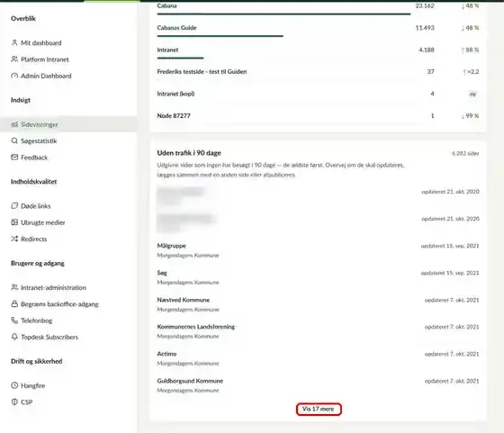This screenshot has width=504, height=433.
Task: Open Topdesk Subscribers
Action: [49, 337]
